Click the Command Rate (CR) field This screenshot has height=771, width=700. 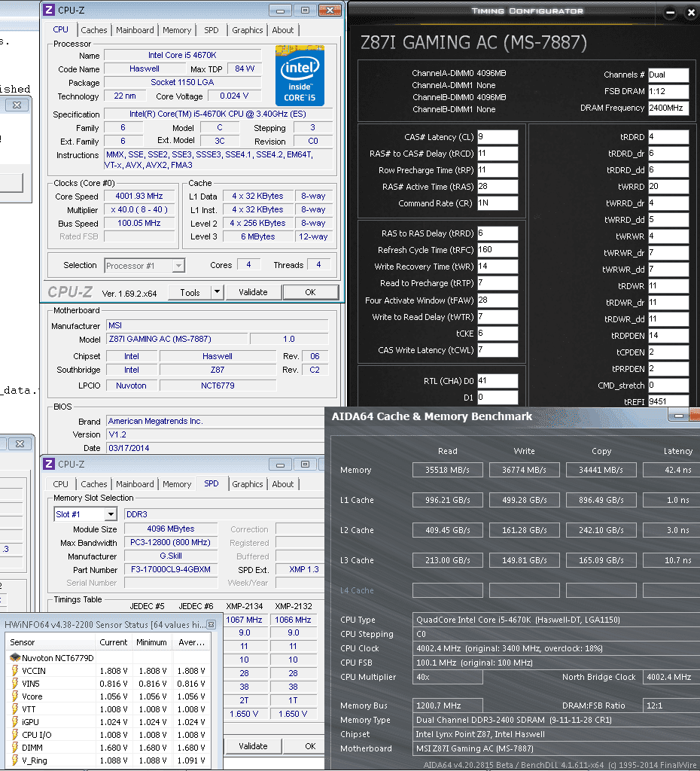coord(498,203)
